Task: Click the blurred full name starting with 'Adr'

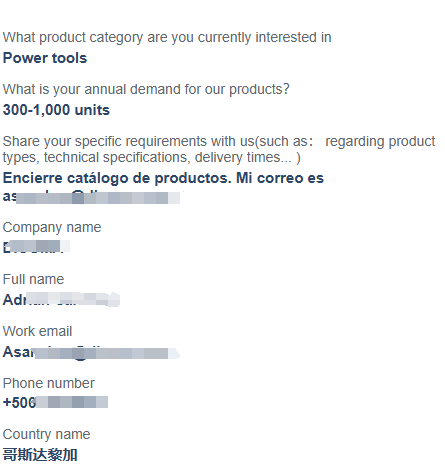Action: point(61,299)
